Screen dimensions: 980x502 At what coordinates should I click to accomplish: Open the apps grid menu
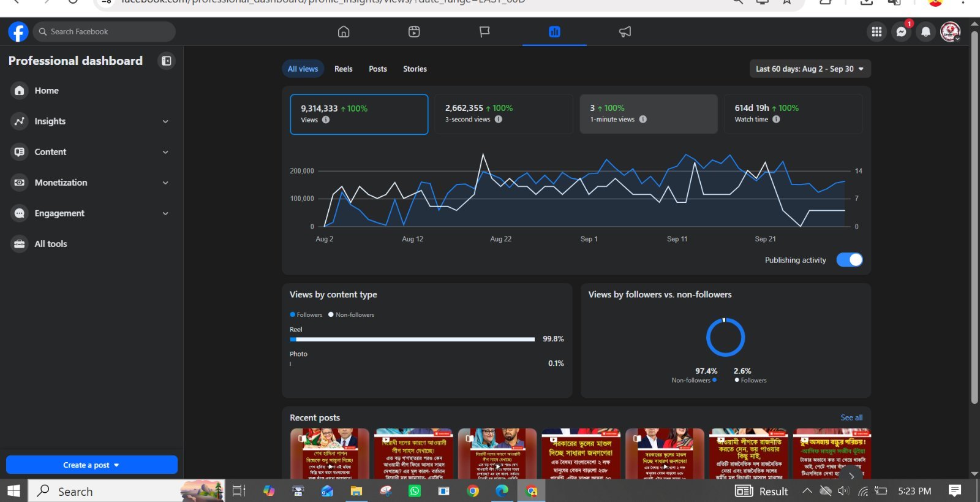click(876, 32)
